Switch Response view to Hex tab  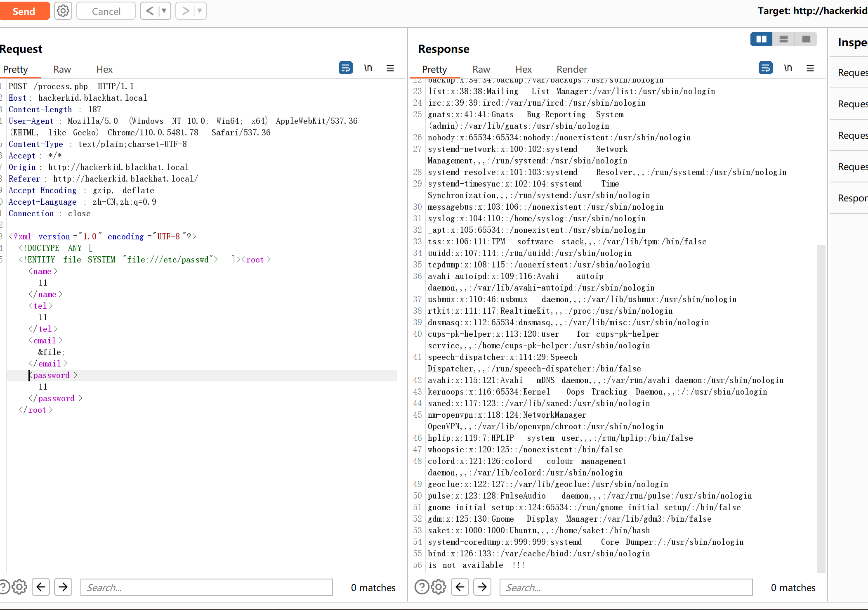click(524, 69)
